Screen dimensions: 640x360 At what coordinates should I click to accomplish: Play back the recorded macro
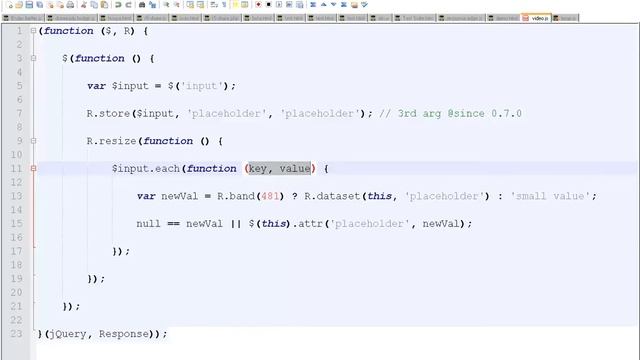279,5
